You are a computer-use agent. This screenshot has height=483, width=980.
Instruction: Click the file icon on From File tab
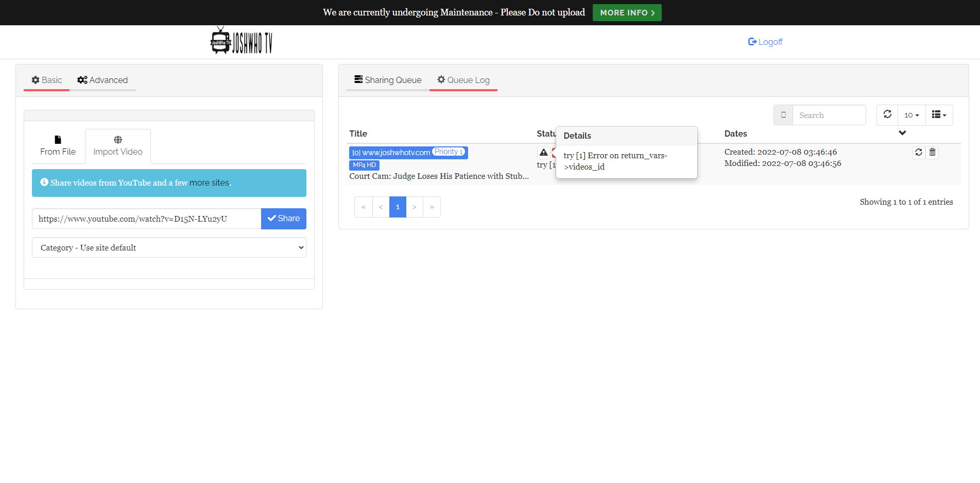click(x=57, y=139)
